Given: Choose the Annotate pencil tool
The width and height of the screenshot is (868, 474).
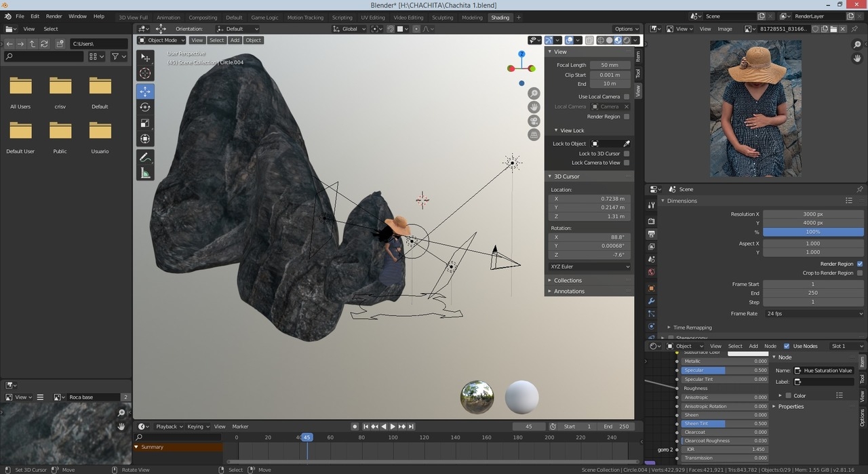Looking at the screenshot, I should [x=145, y=157].
